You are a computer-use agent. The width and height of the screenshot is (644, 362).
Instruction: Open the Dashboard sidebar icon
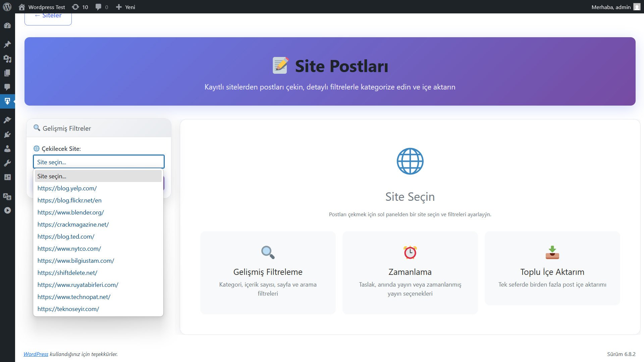point(7,26)
